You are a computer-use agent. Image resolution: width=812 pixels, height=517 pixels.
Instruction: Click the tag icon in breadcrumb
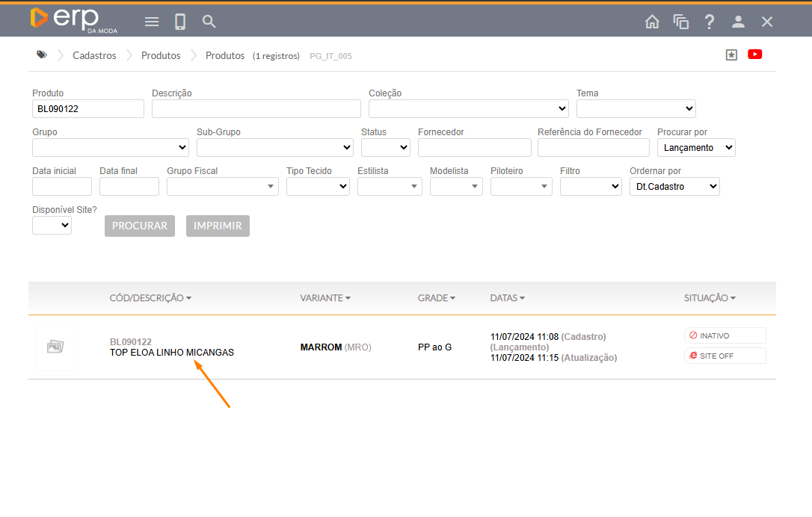(41, 55)
